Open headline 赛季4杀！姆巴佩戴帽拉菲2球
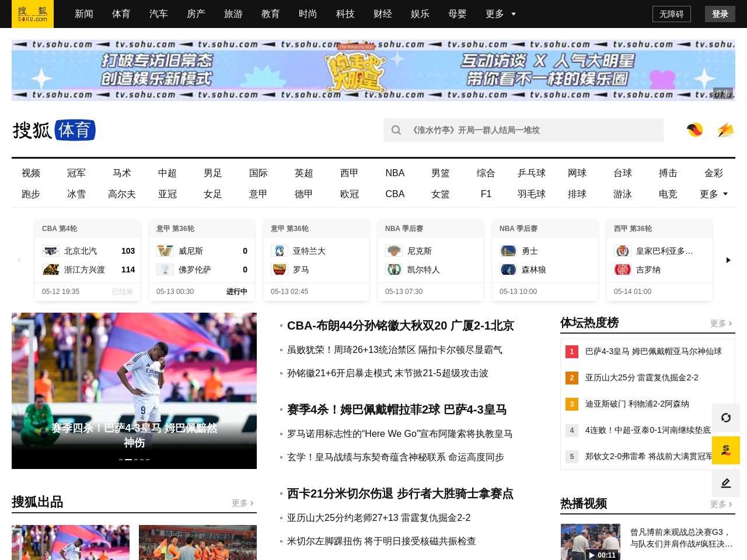 tap(397, 409)
